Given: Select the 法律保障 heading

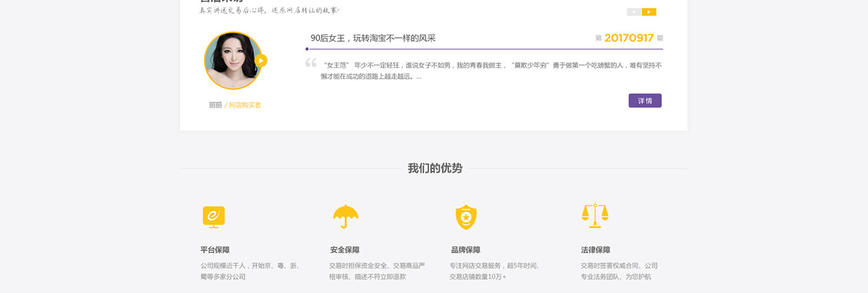Looking at the screenshot, I should (595, 250).
